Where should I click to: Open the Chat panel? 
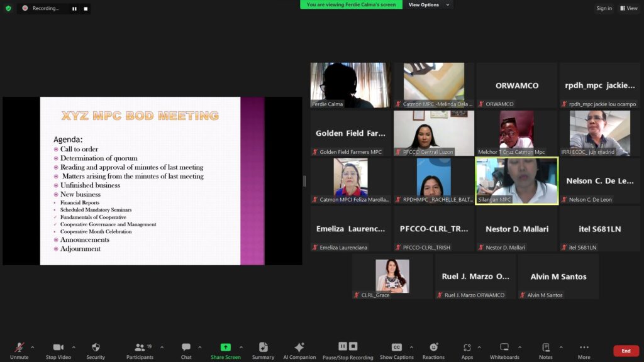pos(186,351)
